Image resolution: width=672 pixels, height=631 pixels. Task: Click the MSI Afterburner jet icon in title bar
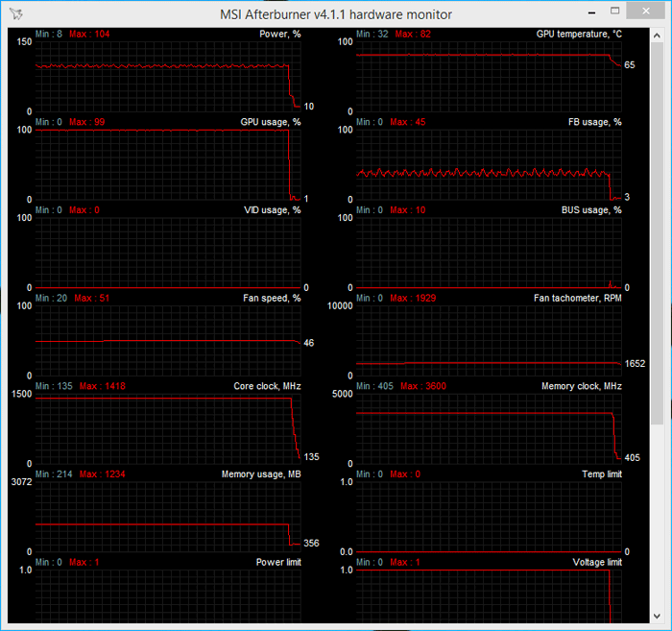pos(16,13)
